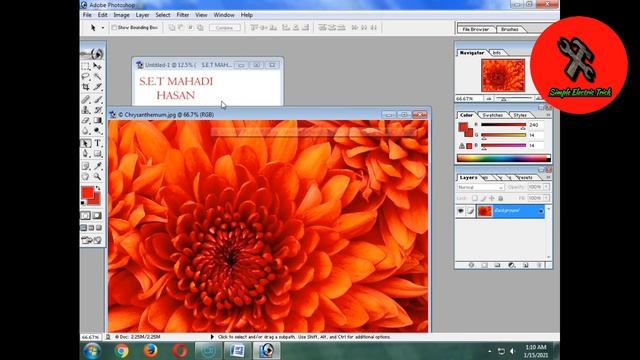
Task: Select the Gradient tool
Action: tap(97, 120)
